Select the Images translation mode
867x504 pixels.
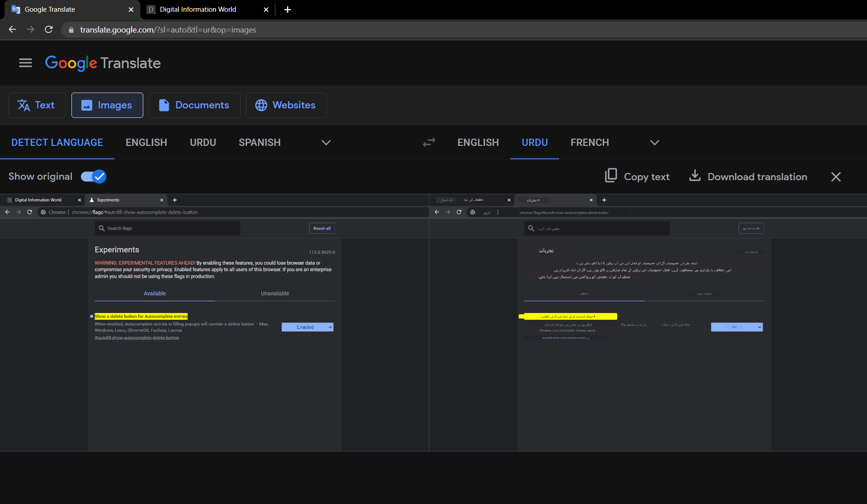point(107,105)
